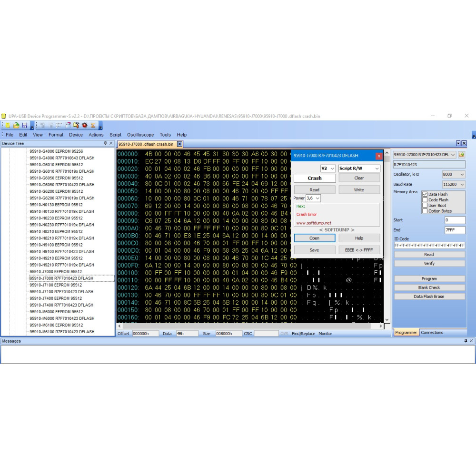This screenshot has height=476, width=476.
Task: Enable the Code Flash checkbox
Action: click(425, 200)
